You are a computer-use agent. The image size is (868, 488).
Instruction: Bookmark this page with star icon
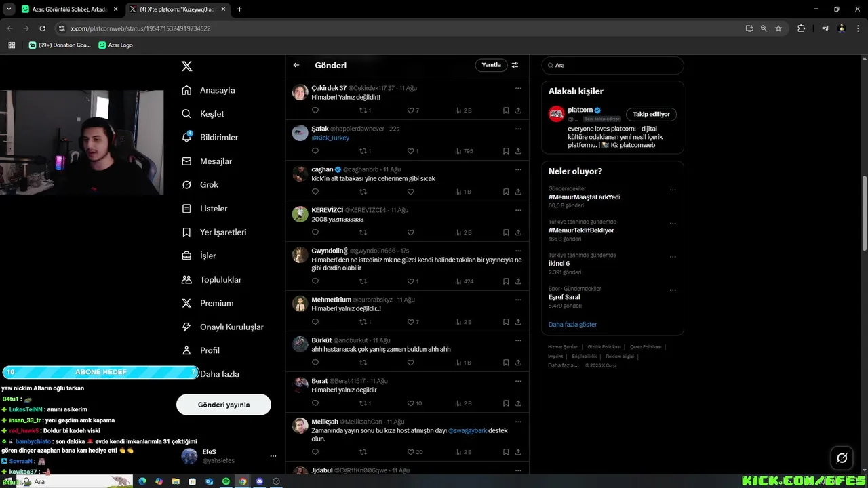click(778, 28)
